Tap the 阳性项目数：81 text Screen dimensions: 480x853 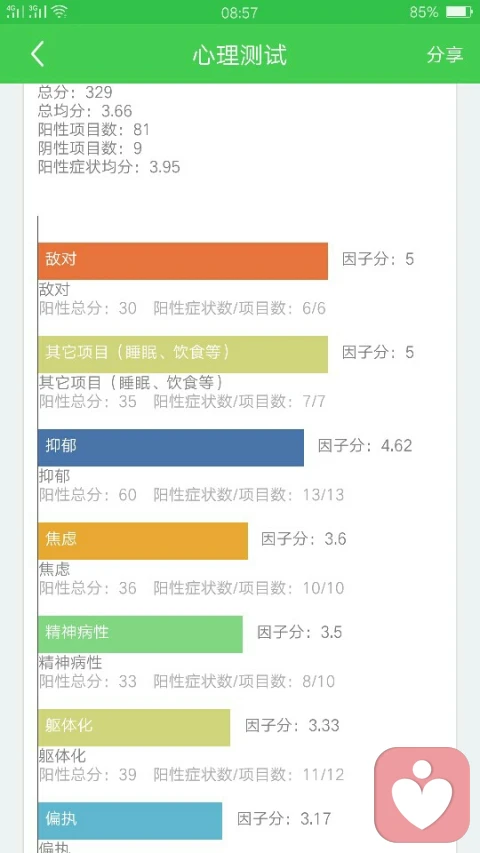(x=94, y=129)
